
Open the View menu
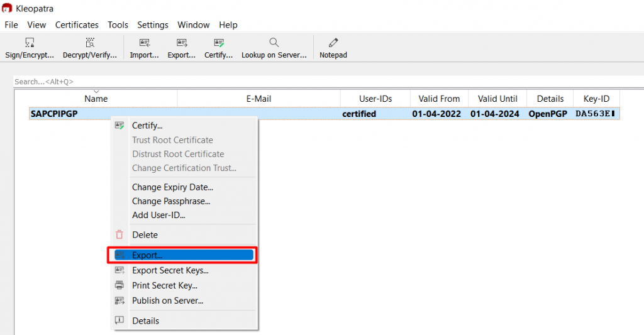(36, 25)
